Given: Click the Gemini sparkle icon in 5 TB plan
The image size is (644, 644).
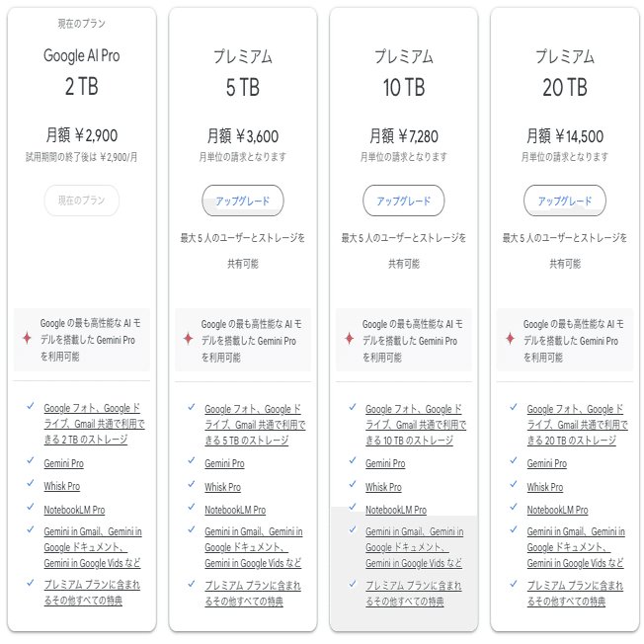Looking at the screenshot, I should 188,339.
